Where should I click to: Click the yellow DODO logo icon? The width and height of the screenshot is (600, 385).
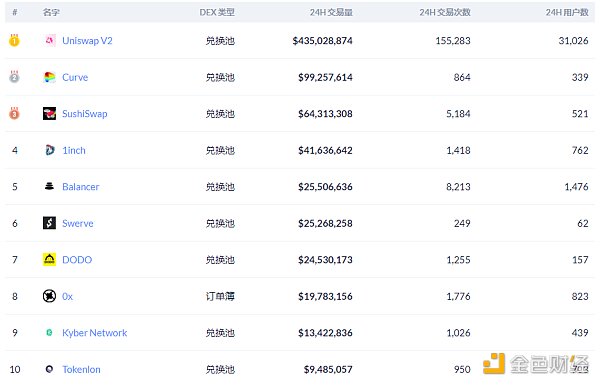49,259
